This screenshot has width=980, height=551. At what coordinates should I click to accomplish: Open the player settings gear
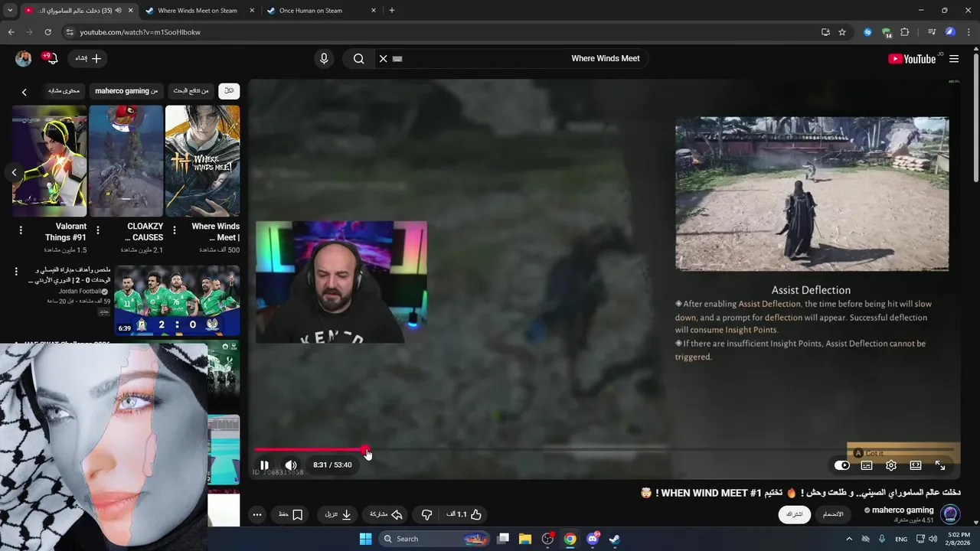[891, 465]
